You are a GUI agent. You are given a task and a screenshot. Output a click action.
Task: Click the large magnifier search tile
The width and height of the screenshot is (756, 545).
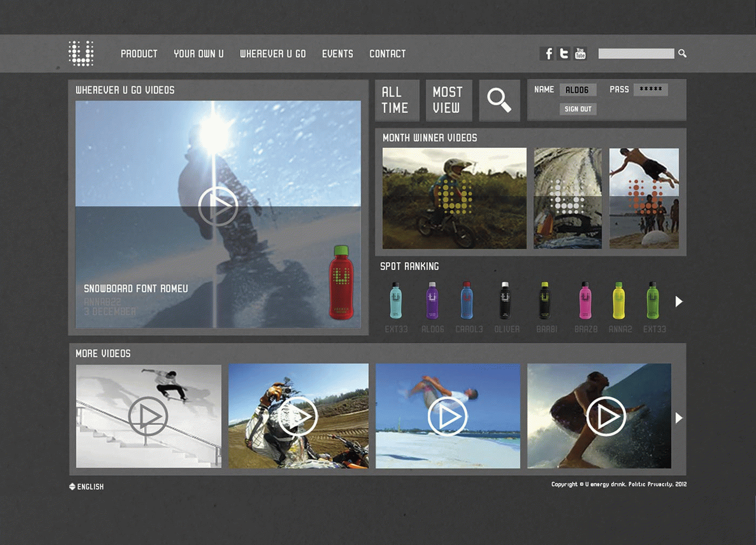tap(499, 100)
